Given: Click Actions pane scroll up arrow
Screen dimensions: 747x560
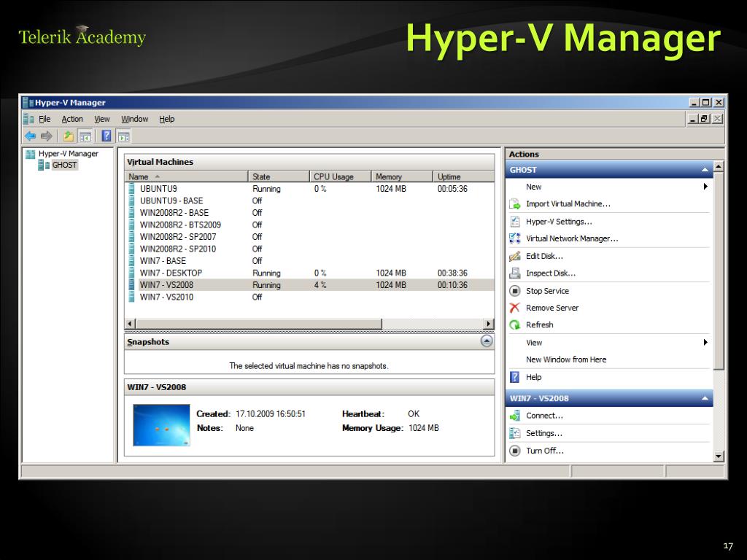Looking at the screenshot, I should click(719, 166).
